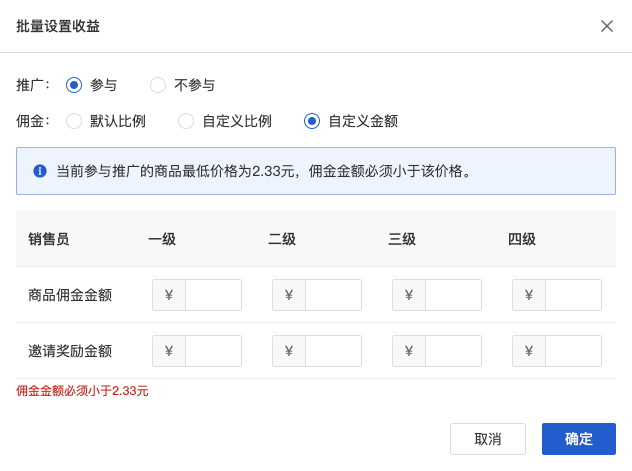
Task: Click ¥ prefix of 四级 邀请奖励金额
Action: coord(529,351)
